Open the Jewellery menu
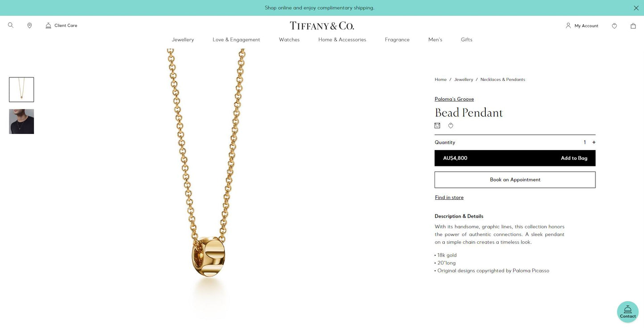This screenshot has width=644, height=328. (x=183, y=40)
